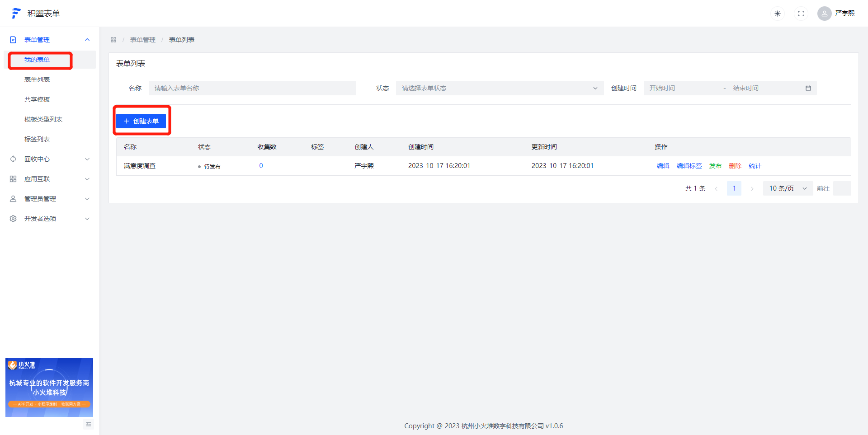Click 发布 for 满意度调查
Screen dimensions: 868x435
tap(715, 166)
